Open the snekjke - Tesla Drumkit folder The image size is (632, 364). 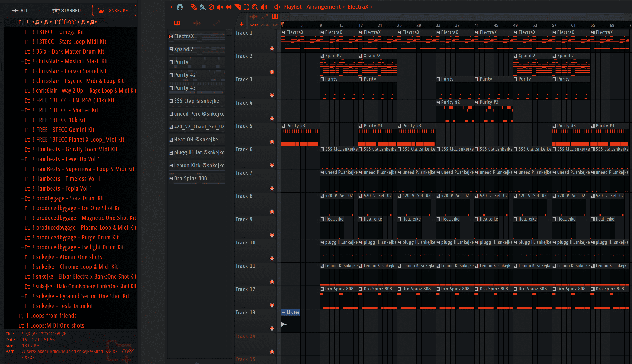[x=64, y=306]
